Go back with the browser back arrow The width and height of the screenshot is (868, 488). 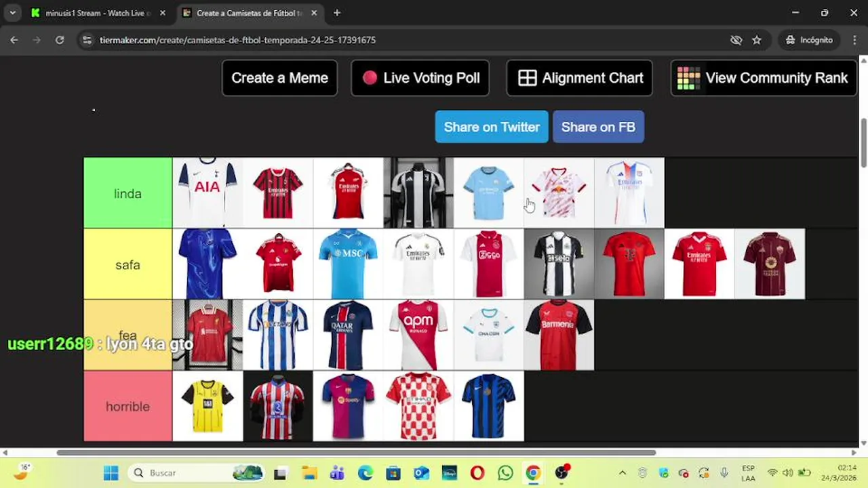[x=14, y=40]
